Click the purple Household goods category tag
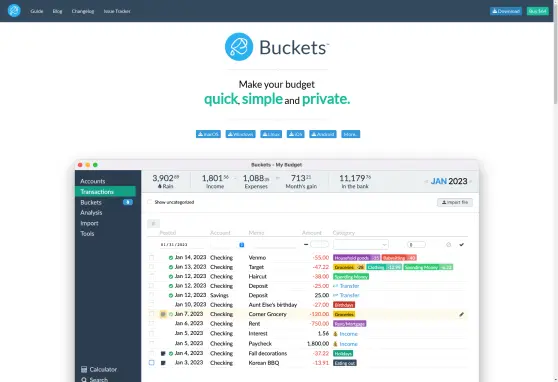558x382 pixels. (x=357, y=258)
